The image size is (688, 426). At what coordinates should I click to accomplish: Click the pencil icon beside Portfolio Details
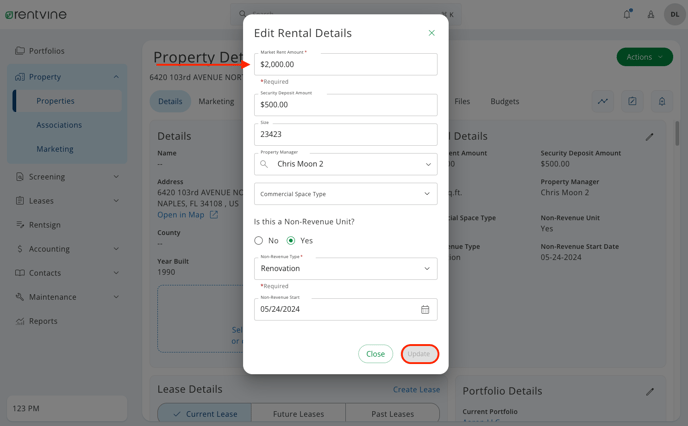(x=650, y=391)
